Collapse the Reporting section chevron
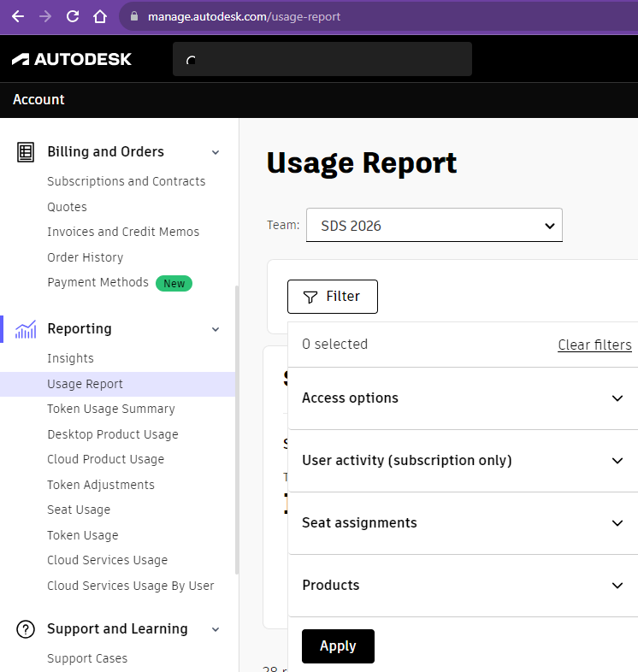The width and height of the screenshot is (638, 672). click(216, 329)
